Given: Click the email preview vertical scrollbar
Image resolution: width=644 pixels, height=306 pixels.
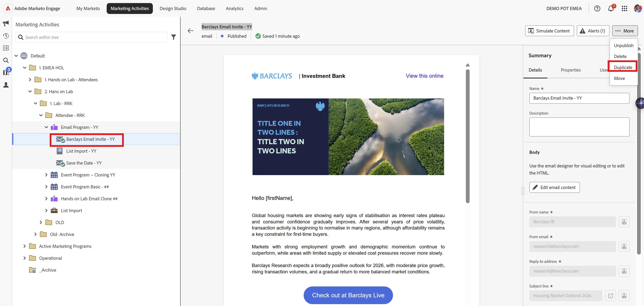Looking at the screenshot, I should click(x=468, y=136).
